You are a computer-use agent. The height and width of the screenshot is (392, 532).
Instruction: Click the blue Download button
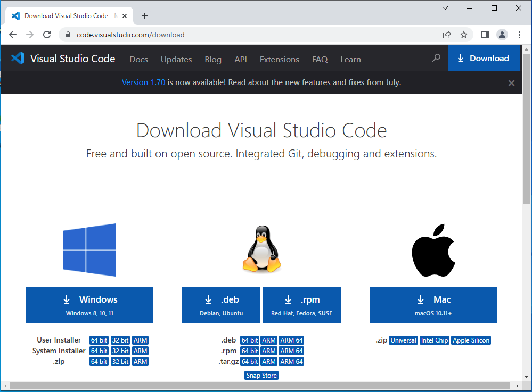[484, 58]
